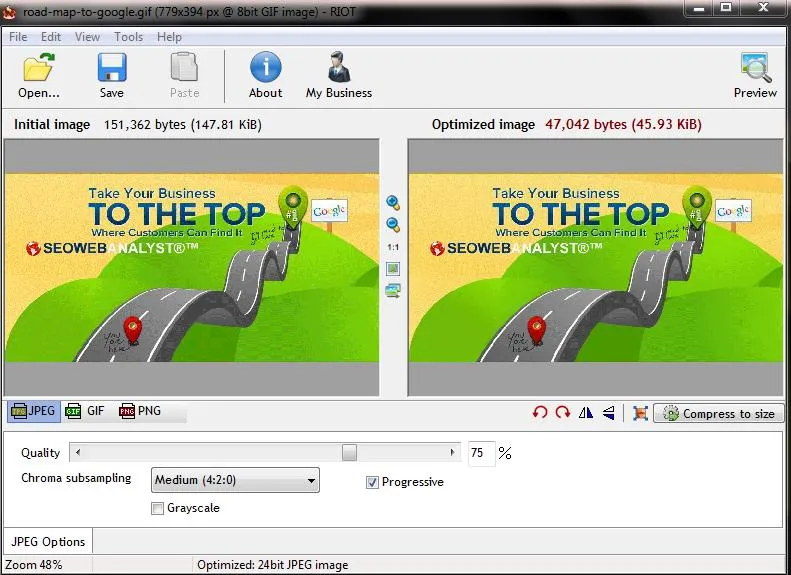
Task: Switch to the PNG format tab
Action: pos(140,411)
